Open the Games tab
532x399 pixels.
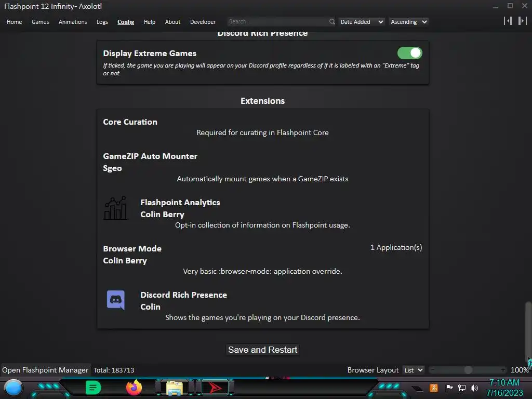[x=40, y=22]
